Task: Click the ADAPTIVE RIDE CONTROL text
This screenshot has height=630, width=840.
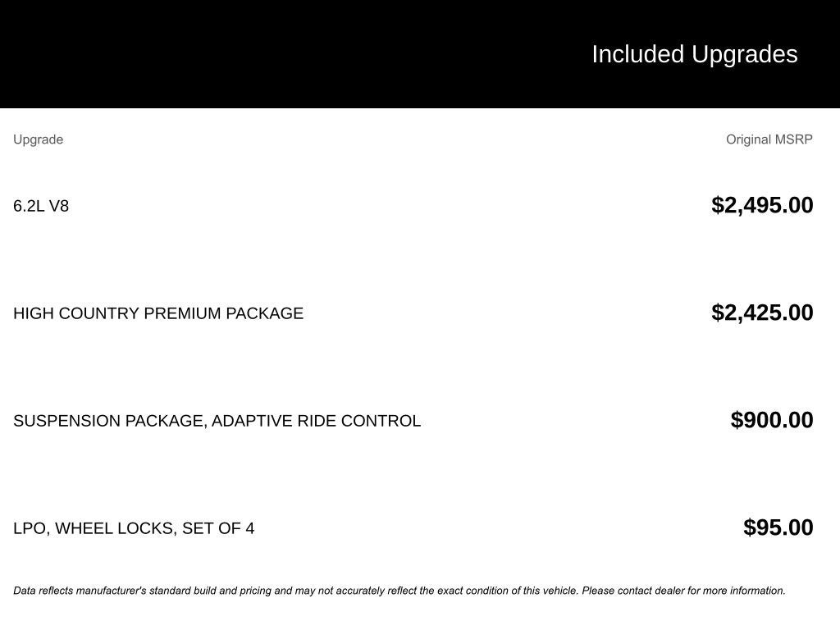Action: point(316,421)
